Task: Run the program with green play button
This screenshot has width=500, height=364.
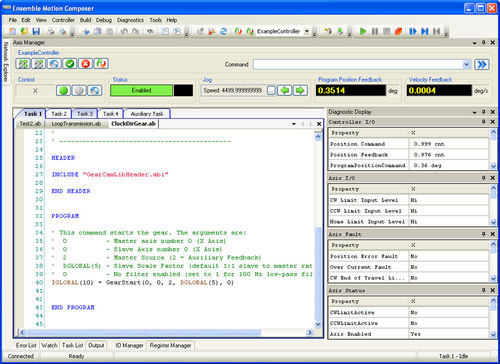Action: point(363,31)
